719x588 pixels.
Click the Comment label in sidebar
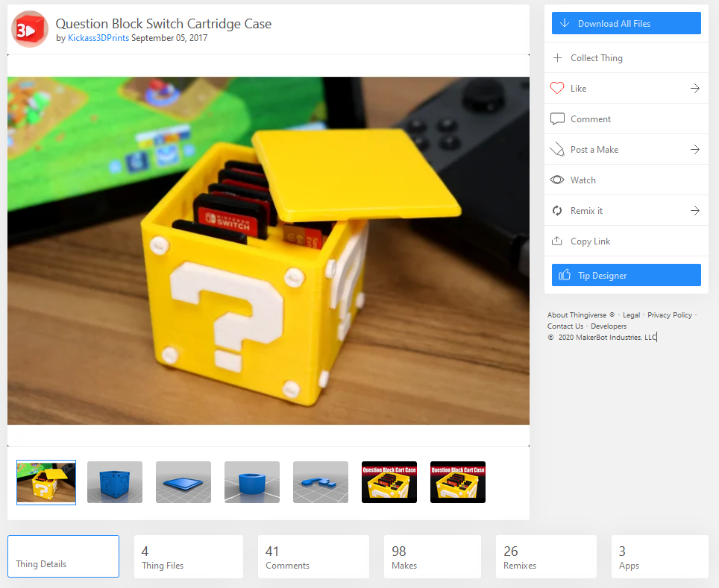coord(591,118)
